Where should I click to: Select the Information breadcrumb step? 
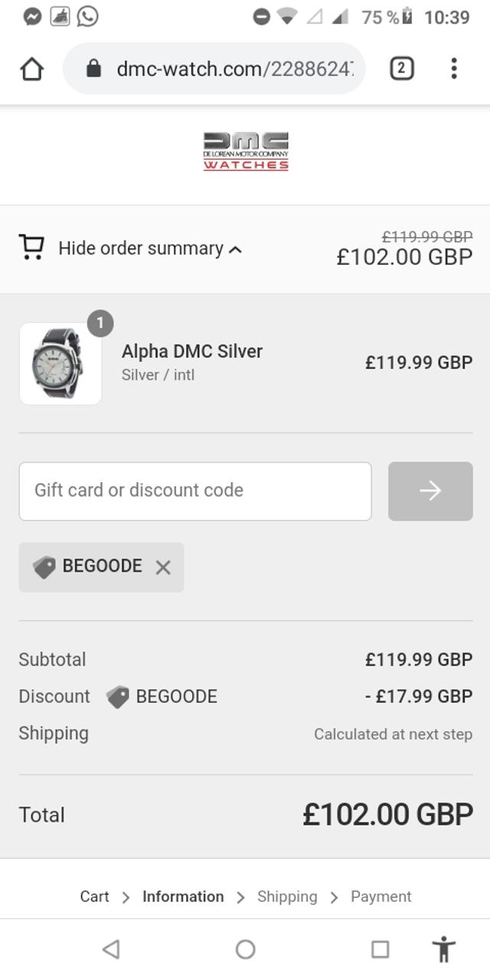[183, 897]
